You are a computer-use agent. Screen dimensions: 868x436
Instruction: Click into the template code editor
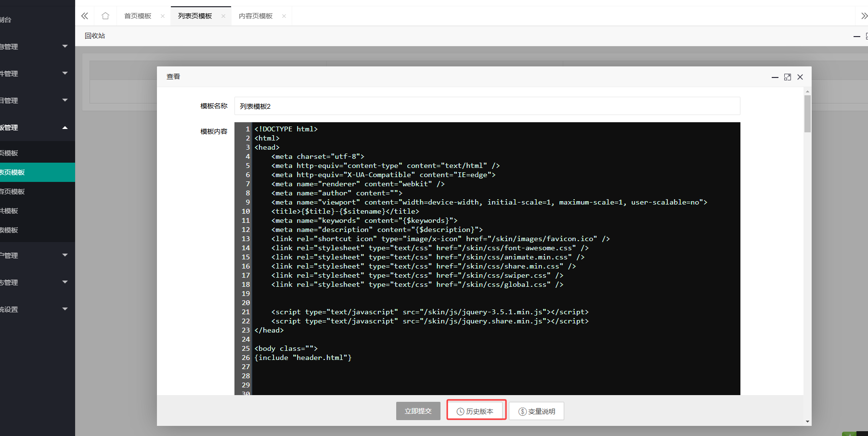(487, 258)
